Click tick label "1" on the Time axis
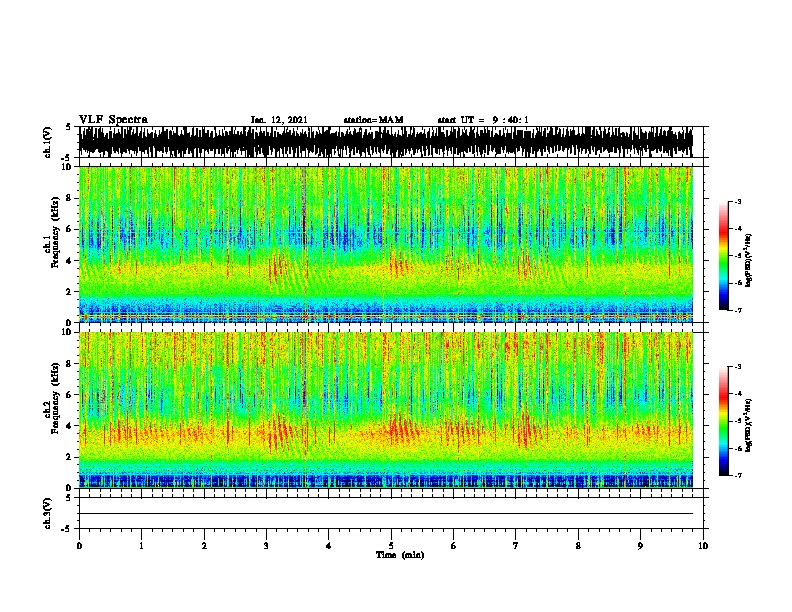Image resolution: width=792 pixels, height=612 pixels. point(141,546)
